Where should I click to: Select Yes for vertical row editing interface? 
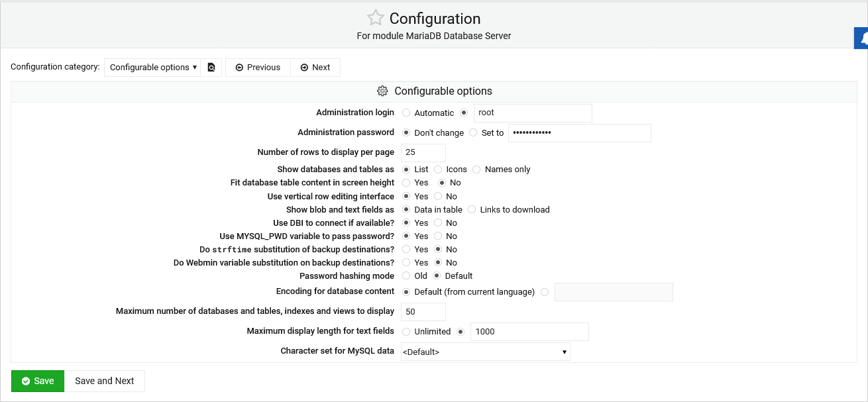[406, 196]
